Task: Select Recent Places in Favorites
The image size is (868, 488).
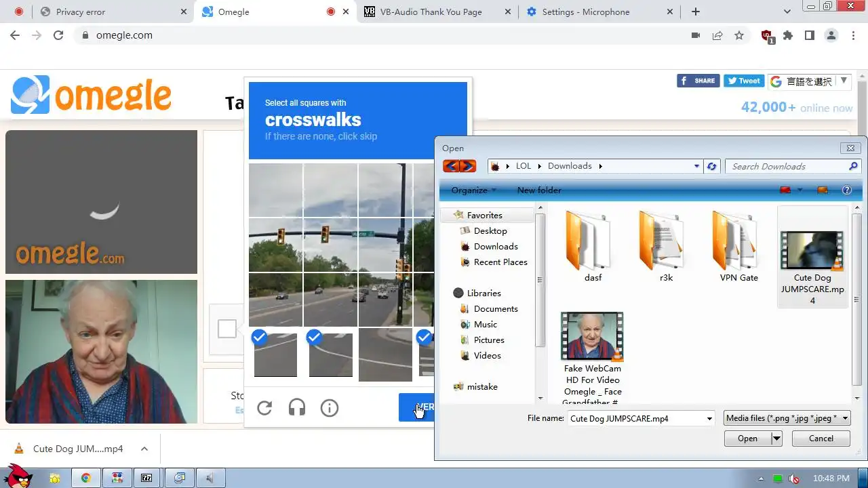Action: (500, 262)
